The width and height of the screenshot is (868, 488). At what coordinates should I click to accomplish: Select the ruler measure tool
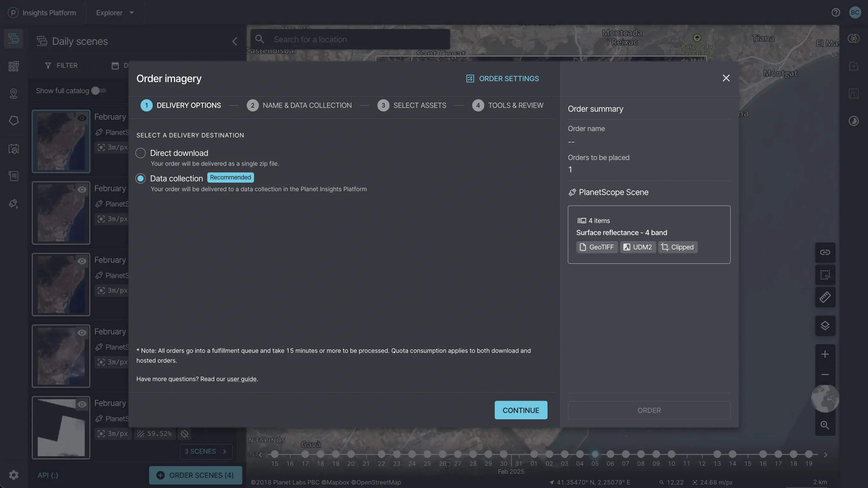click(825, 297)
